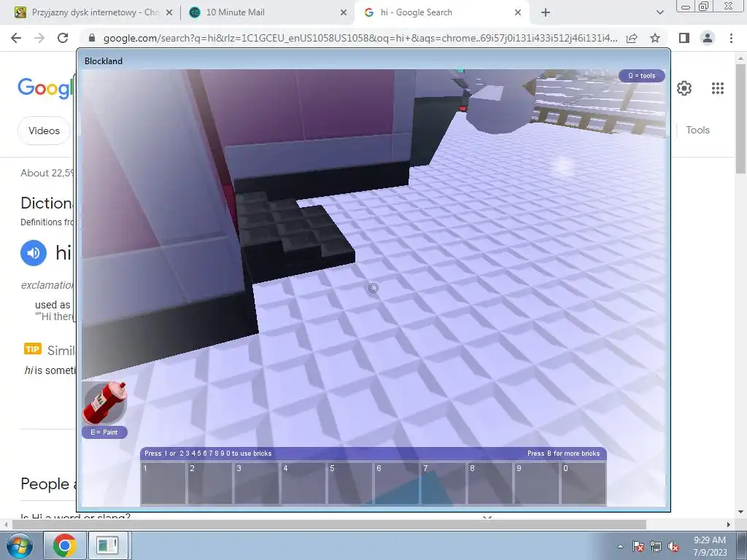The width and height of the screenshot is (747, 560).
Task: Open second taskbar application icon
Action: 108,545
